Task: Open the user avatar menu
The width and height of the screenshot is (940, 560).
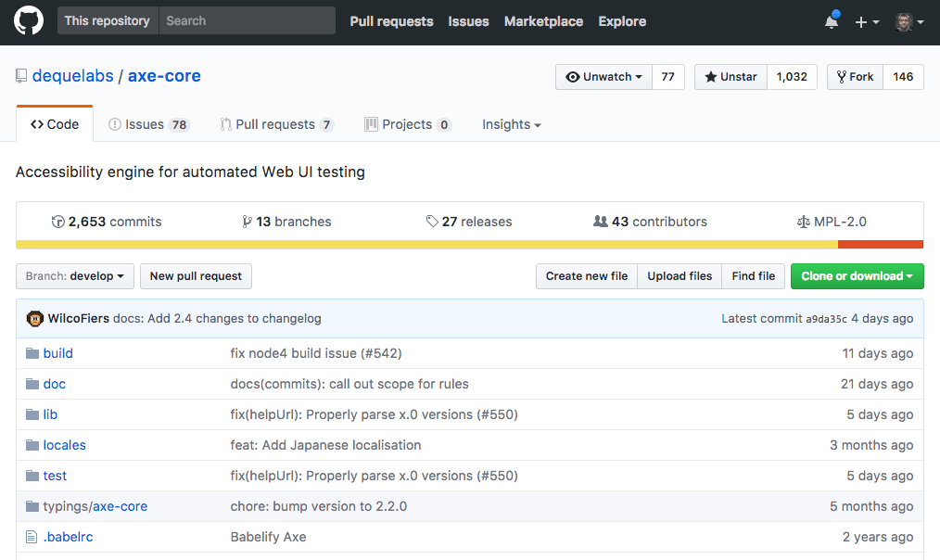Action: tap(908, 22)
